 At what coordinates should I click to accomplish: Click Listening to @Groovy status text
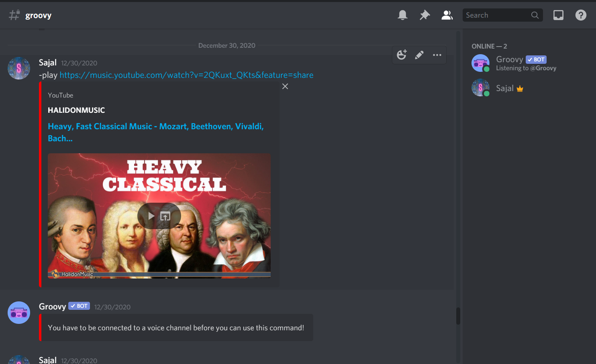pyautogui.click(x=526, y=68)
